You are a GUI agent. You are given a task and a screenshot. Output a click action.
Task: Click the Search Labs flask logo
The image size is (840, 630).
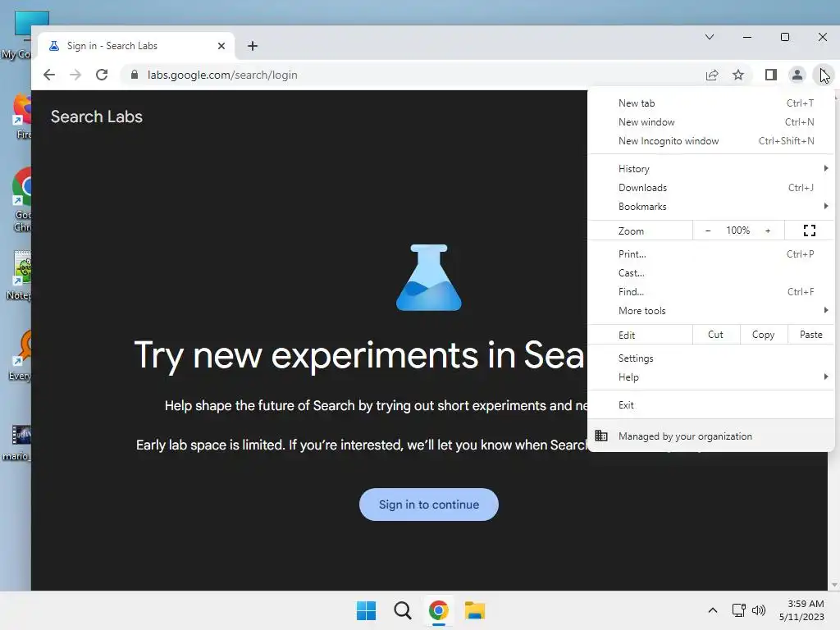428,277
